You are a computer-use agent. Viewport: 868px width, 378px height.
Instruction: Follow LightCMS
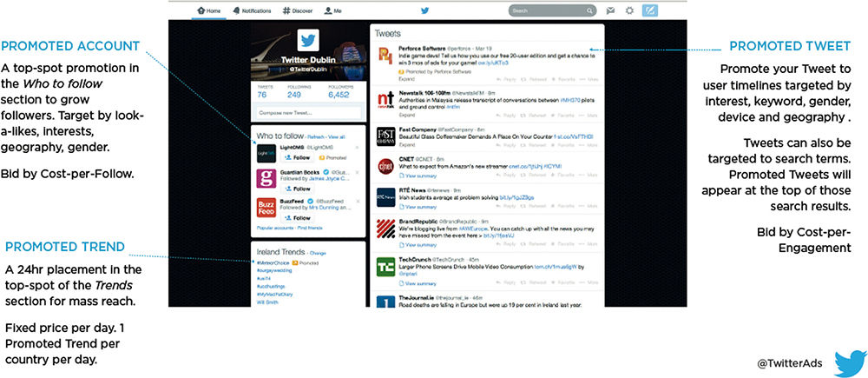tap(298, 157)
